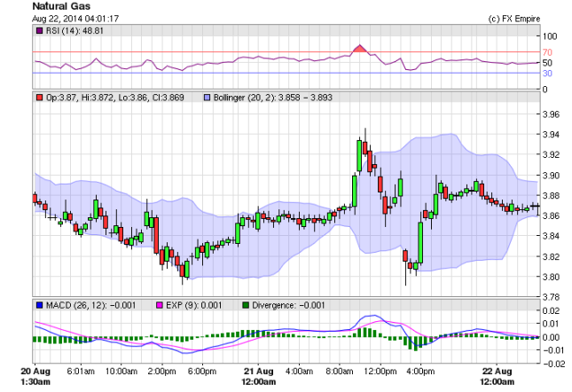Click the 2:00pm time axis label

[x=161, y=372]
